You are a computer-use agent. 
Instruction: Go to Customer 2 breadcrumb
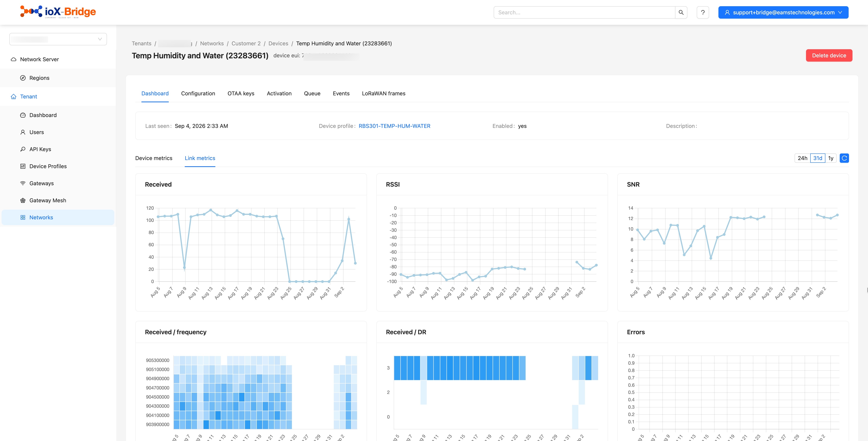coord(246,43)
